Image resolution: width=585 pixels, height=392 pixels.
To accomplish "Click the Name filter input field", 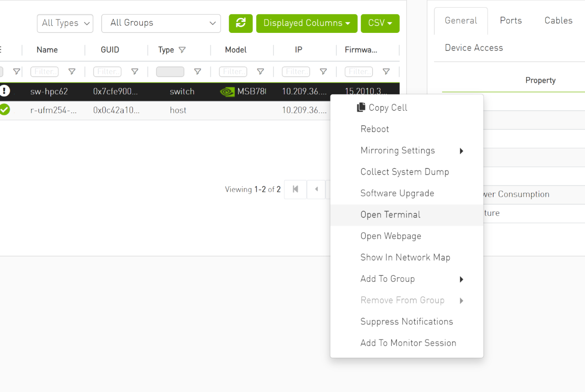I will pyautogui.click(x=44, y=72).
